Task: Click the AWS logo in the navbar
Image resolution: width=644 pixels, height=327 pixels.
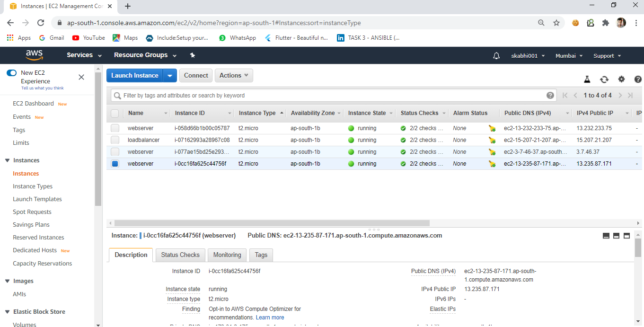Action: pos(34,55)
